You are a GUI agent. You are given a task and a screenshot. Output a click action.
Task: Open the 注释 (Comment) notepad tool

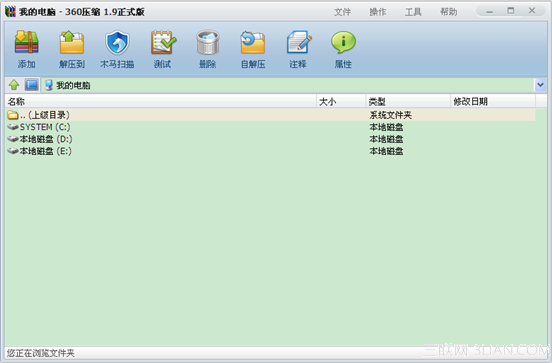[299, 43]
